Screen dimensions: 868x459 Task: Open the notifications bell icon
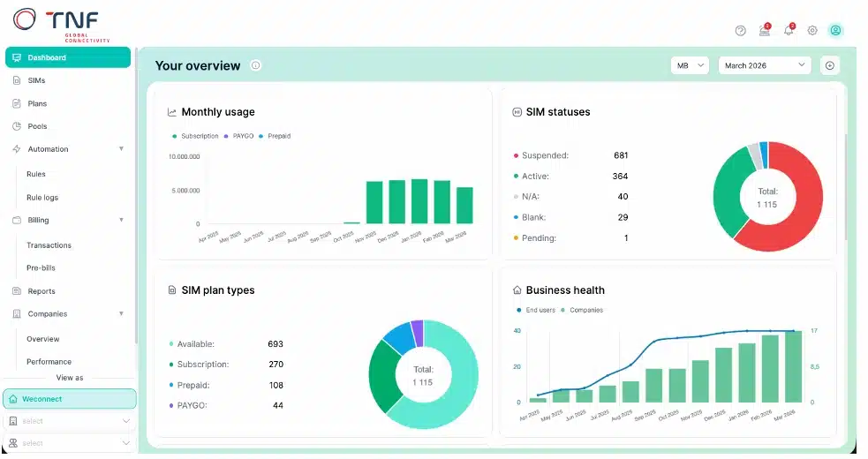pos(789,30)
